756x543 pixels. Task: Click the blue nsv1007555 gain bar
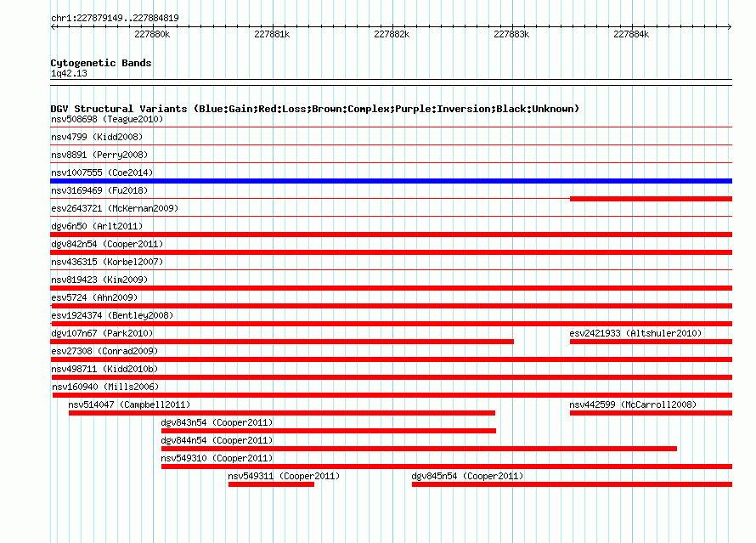pos(391,181)
